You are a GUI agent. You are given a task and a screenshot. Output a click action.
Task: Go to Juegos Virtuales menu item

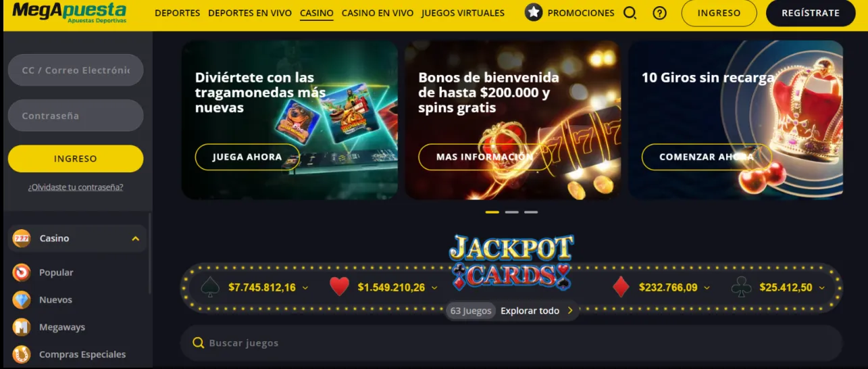pyautogui.click(x=463, y=13)
